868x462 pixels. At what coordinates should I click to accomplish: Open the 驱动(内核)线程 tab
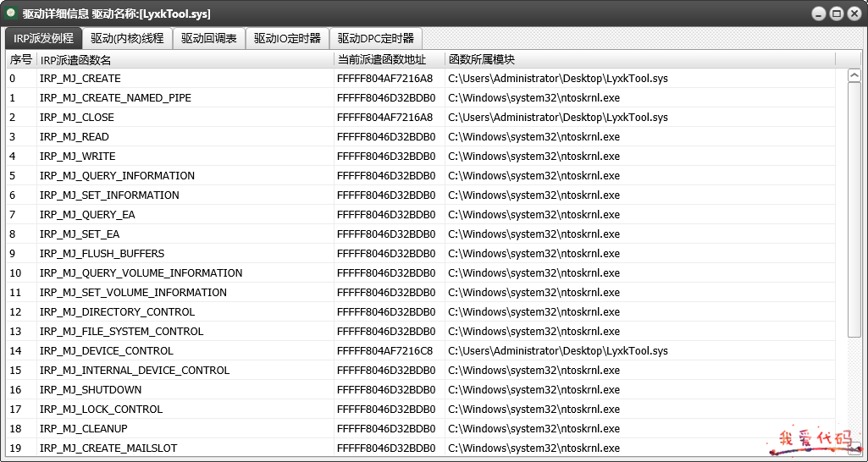point(127,38)
